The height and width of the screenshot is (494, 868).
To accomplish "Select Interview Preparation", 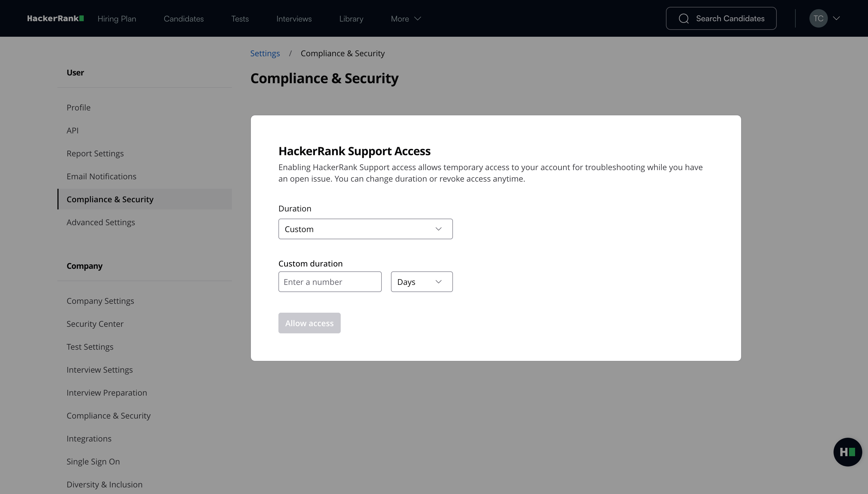I will 106,393.
